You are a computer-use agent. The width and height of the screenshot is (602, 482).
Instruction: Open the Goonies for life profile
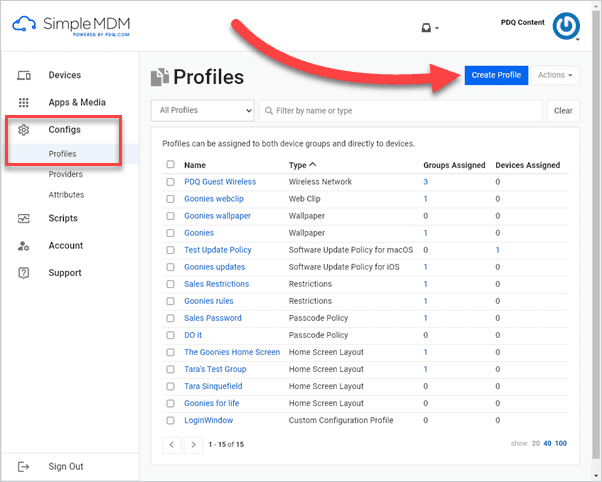click(212, 403)
